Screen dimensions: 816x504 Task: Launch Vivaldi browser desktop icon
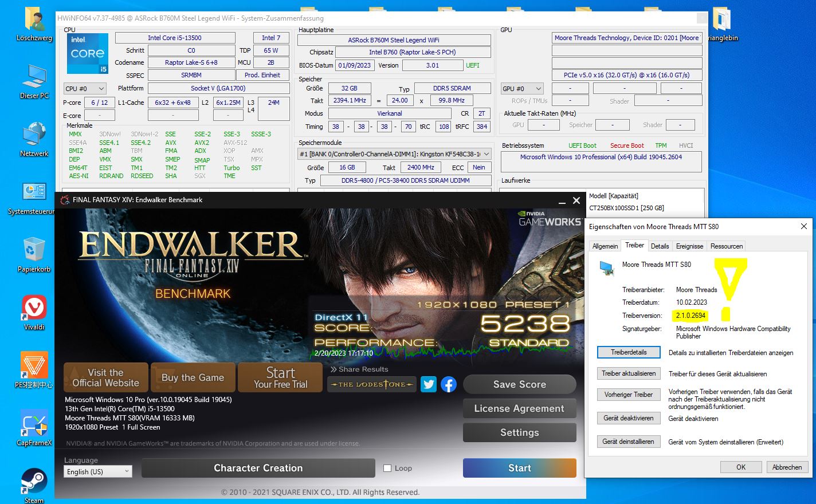34,308
